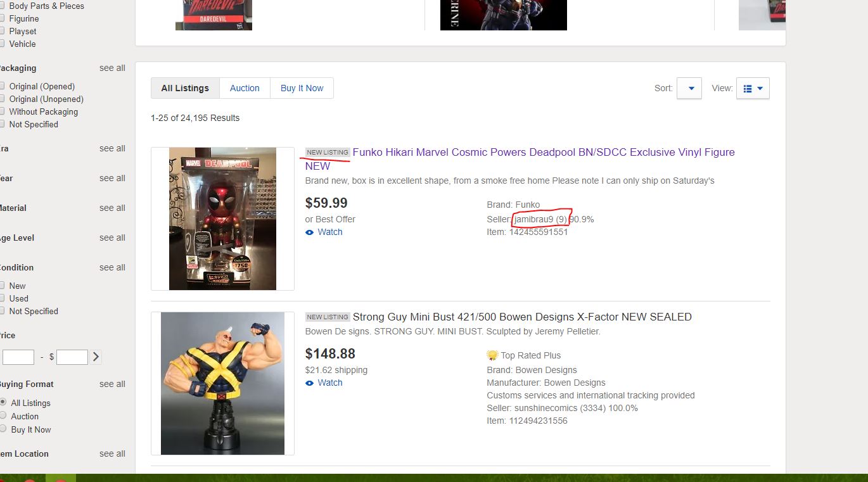This screenshot has height=482, width=868.
Task: Check the Without Packaging filter
Action: 2,111
